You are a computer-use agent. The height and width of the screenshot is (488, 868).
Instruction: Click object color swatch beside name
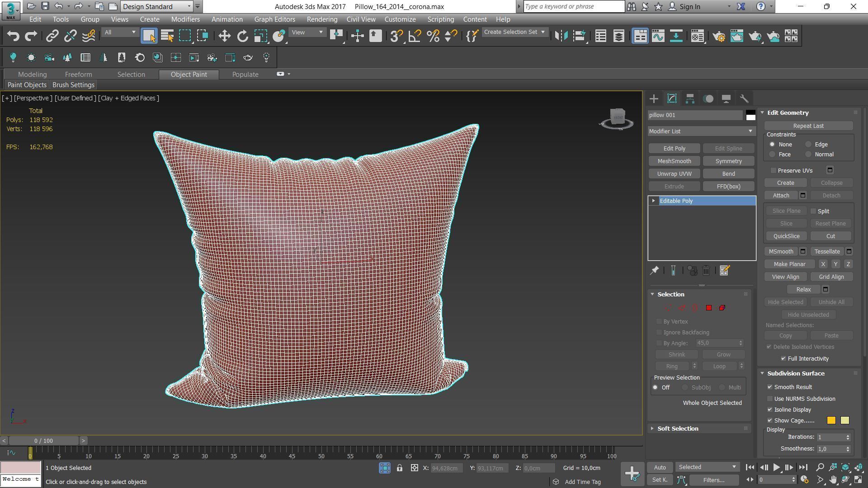750,115
